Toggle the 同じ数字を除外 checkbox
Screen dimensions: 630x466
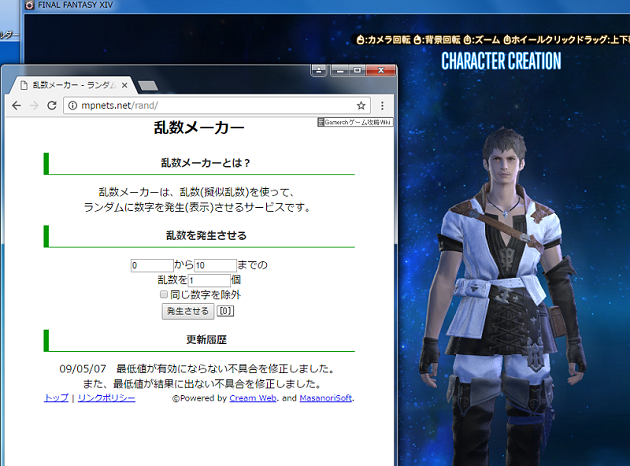click(164, 295)
